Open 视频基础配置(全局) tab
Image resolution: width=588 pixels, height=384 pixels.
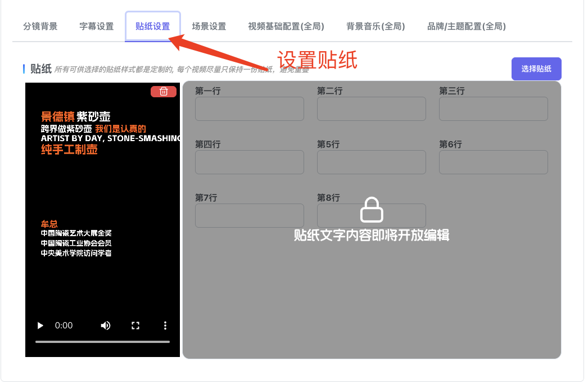(286, 26)
